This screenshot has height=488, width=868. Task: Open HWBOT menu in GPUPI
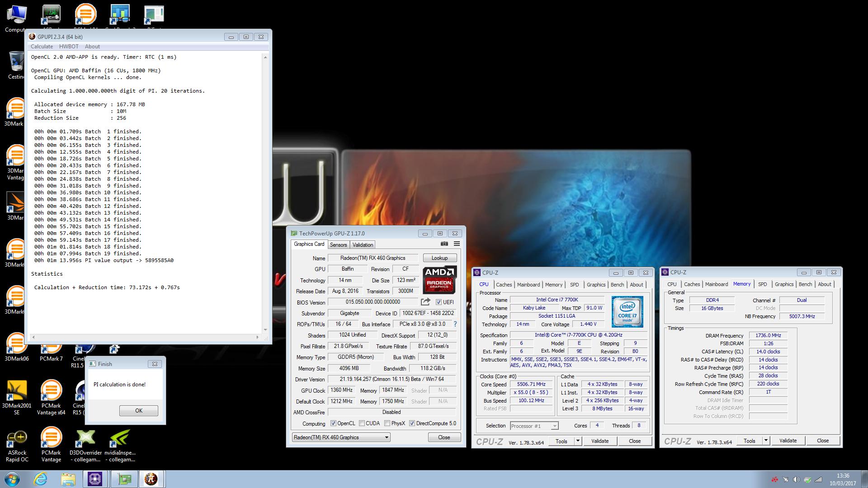click(69, 47)
